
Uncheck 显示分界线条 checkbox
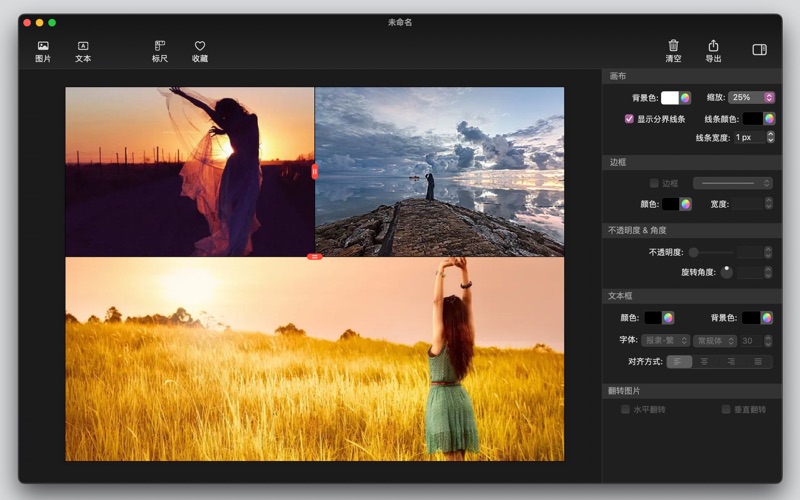[x=629, y=119]
